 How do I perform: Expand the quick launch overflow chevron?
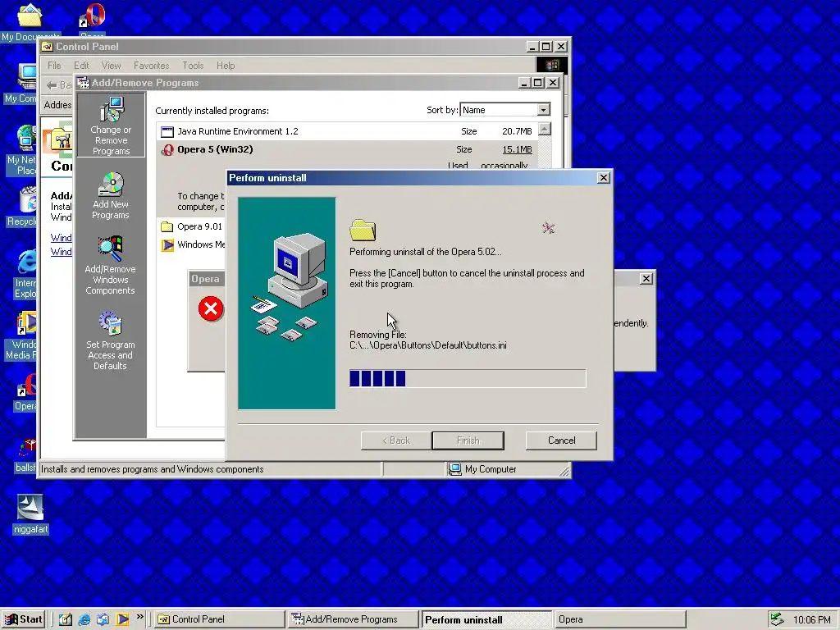pyautogui.click(x=139, y=617)
